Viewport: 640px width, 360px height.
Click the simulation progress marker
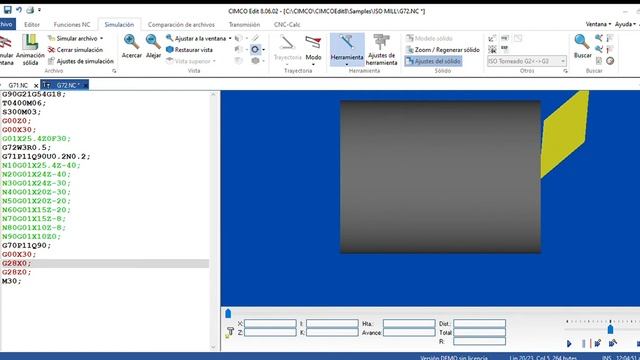pos(228,313)
